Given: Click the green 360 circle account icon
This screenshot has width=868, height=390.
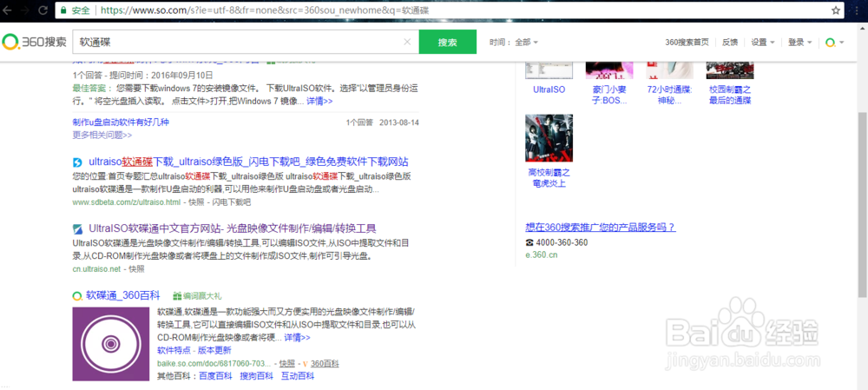Looking at the screenshot, I should (830, 42).
